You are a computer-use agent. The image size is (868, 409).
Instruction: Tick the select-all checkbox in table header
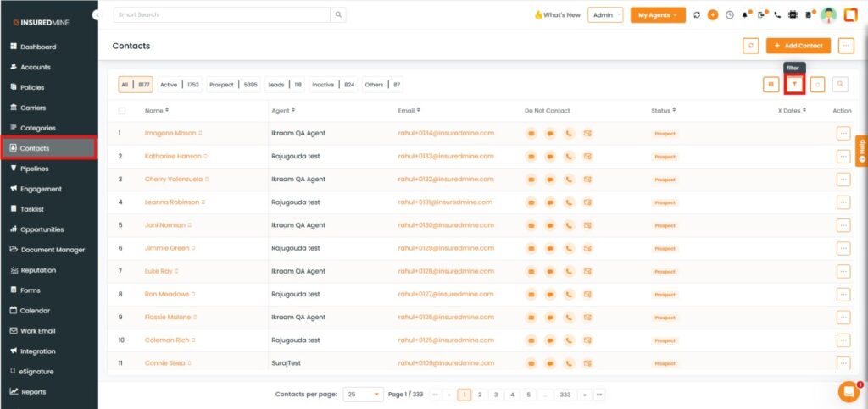pos(122,111)
